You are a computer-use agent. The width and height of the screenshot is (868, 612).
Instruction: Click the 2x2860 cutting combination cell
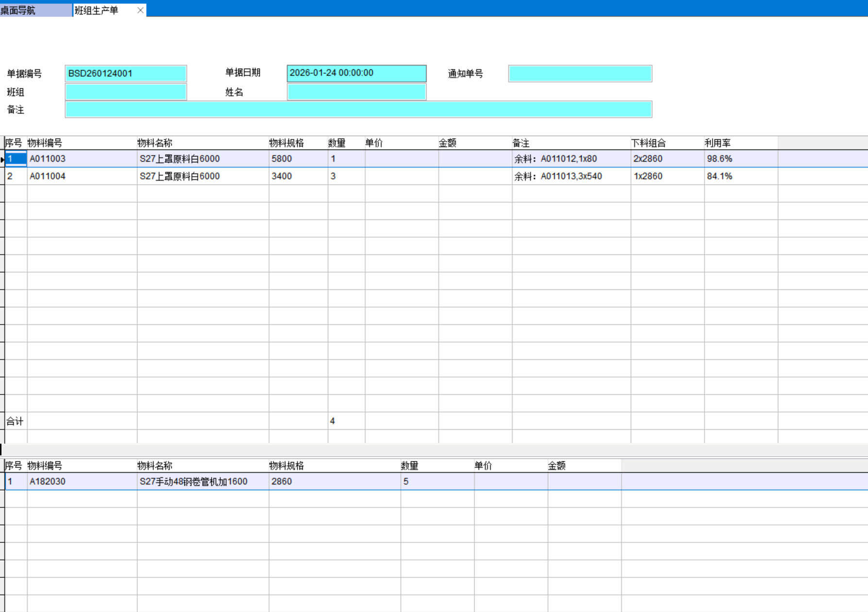pos(667,159)
